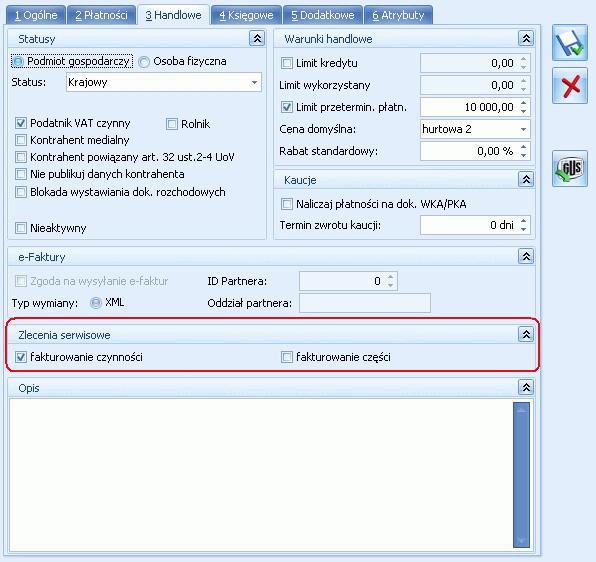Click the Opis vertical scrollbar

click(x=522, y=475)
